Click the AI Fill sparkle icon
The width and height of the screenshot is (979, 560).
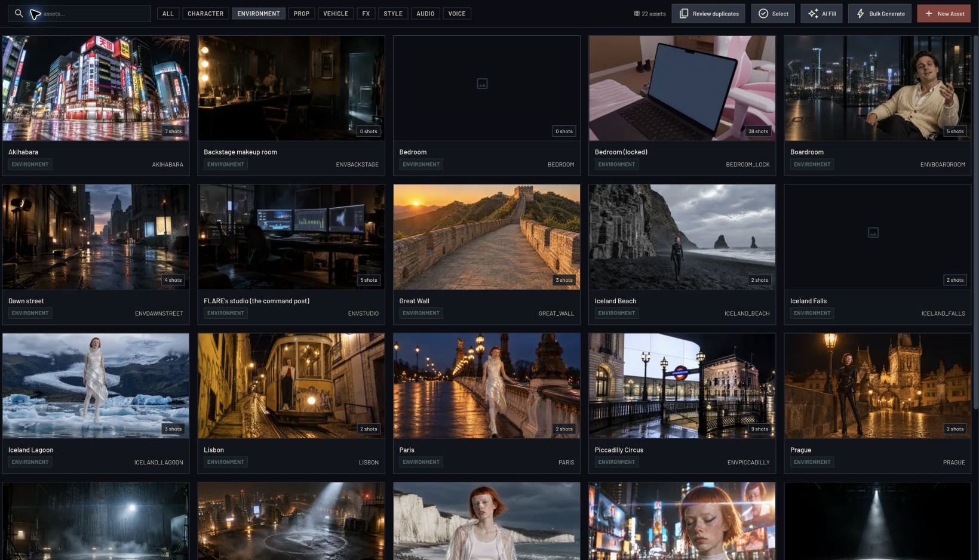point(813,13)
